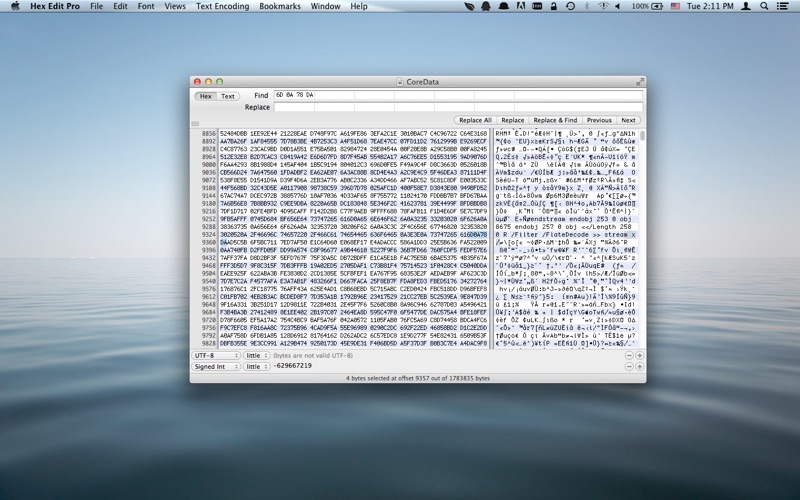Open the Bookmarks menu

coord(280,6)
